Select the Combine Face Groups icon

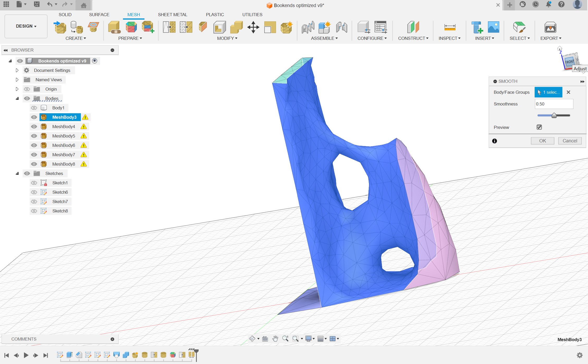[x=148, y=27]
